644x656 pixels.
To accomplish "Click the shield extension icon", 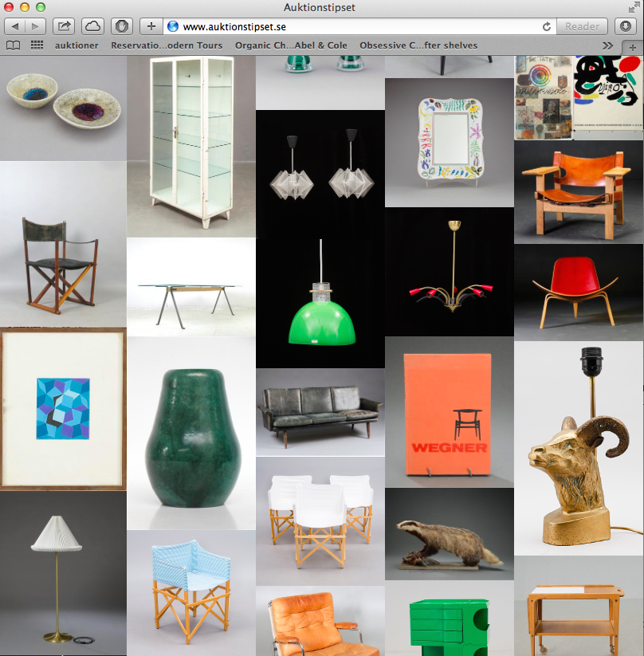I will pyautogui.click(x=121, y=26).
